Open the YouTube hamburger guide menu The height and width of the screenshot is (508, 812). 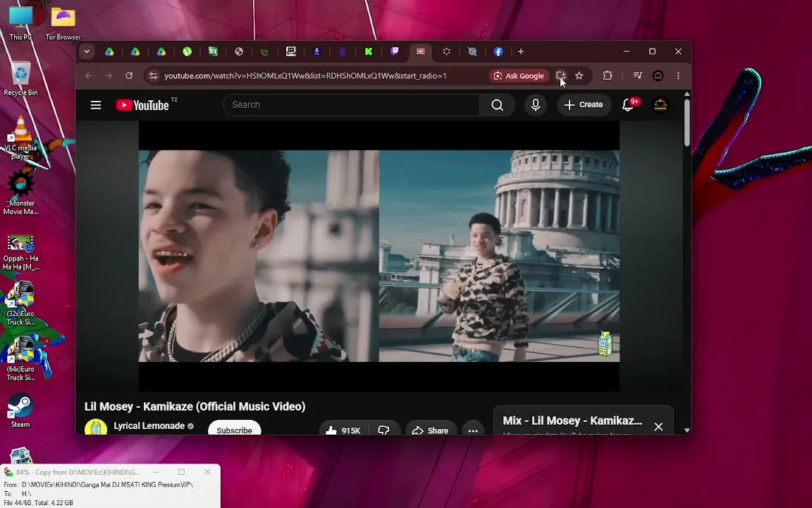96,105
